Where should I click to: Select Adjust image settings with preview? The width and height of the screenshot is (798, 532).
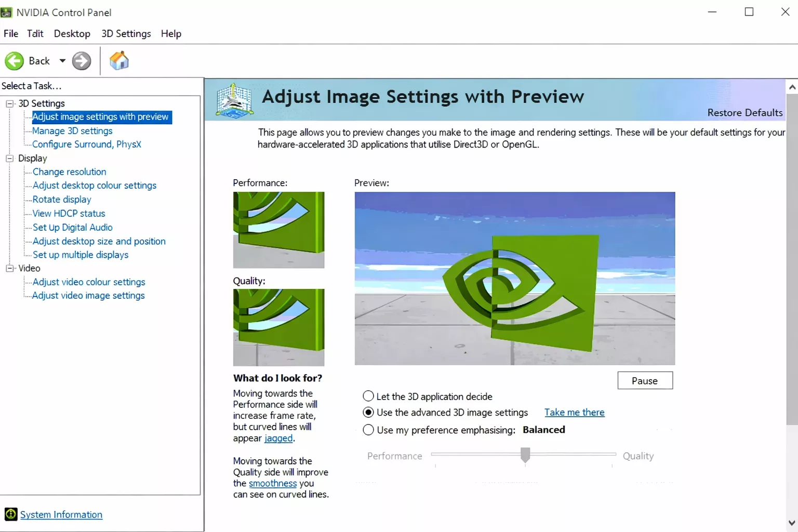click(x=101, y=117)
